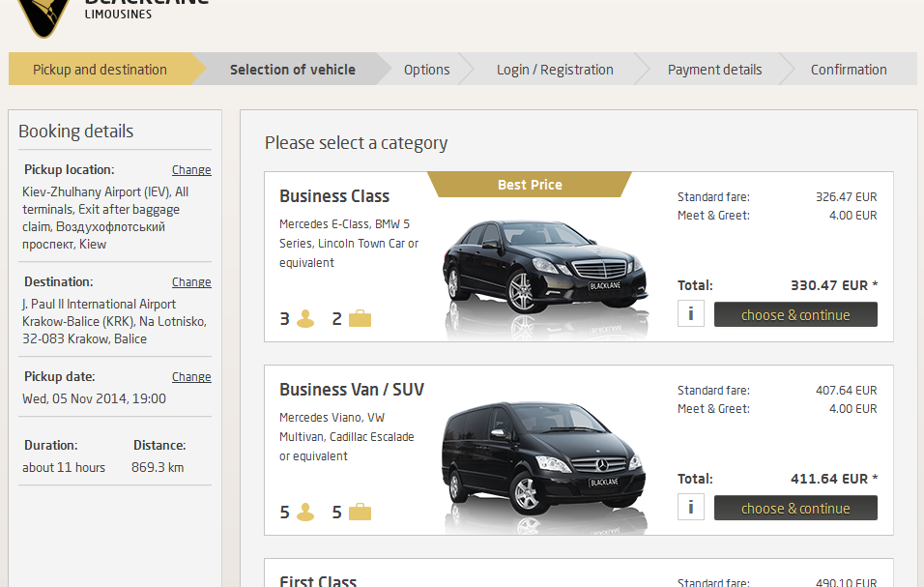Viewport: 924px width, 587px height.
Task: Click the Krakow-Balice destination address
Action: click(x=114, y=321)
